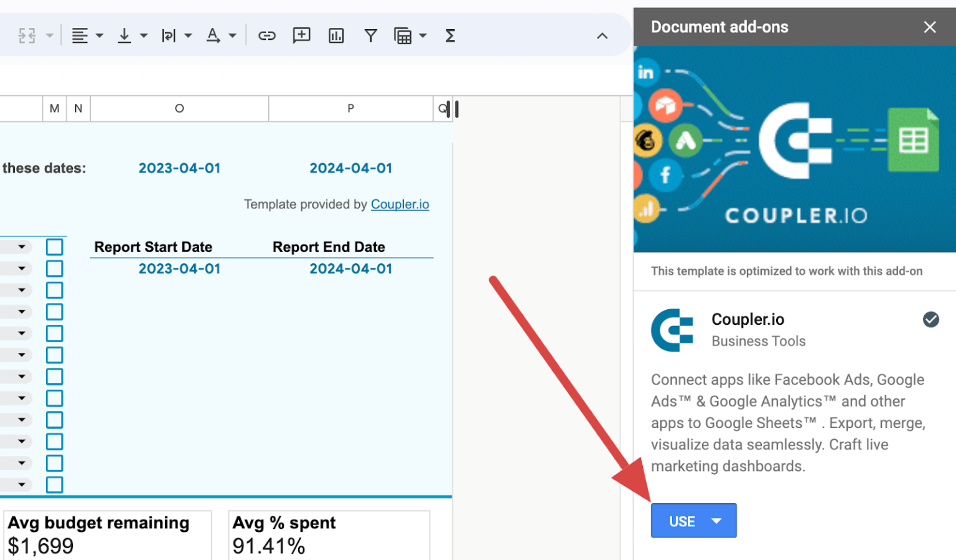Collapse the toolbar with the chevron
The image size is (956, 560).
click(x=602, y=35)
